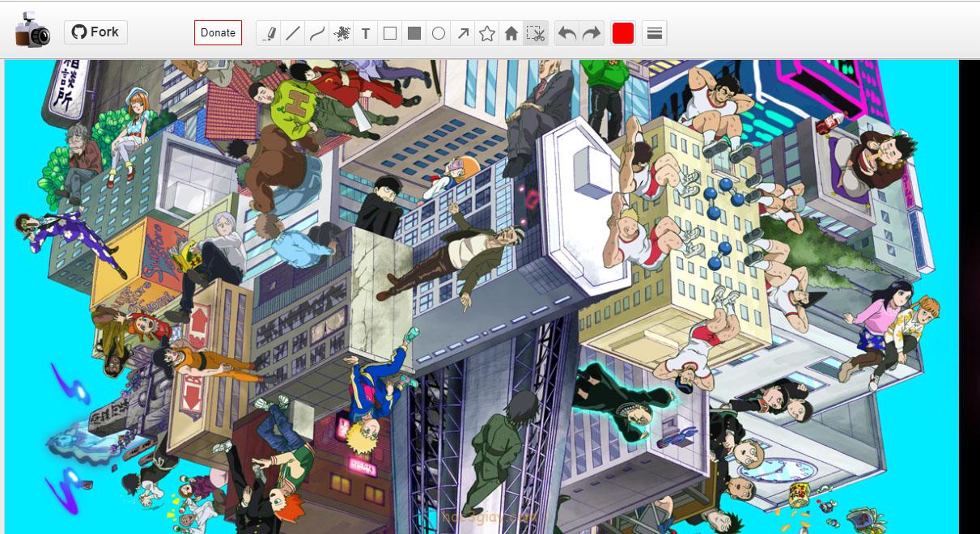Select the filled gray rectangle tool
The height and width of the screenshot is (534, 980).
coord(414,33)
